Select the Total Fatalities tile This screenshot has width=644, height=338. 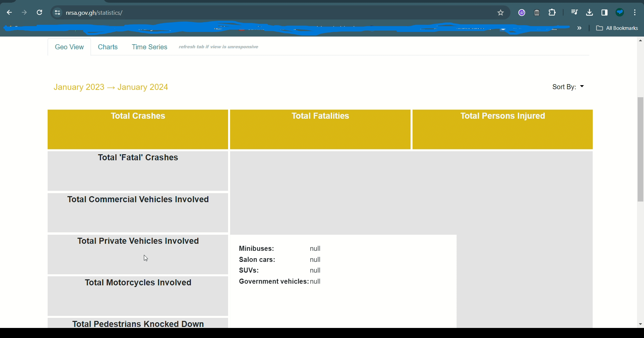(x=320, y=129)
